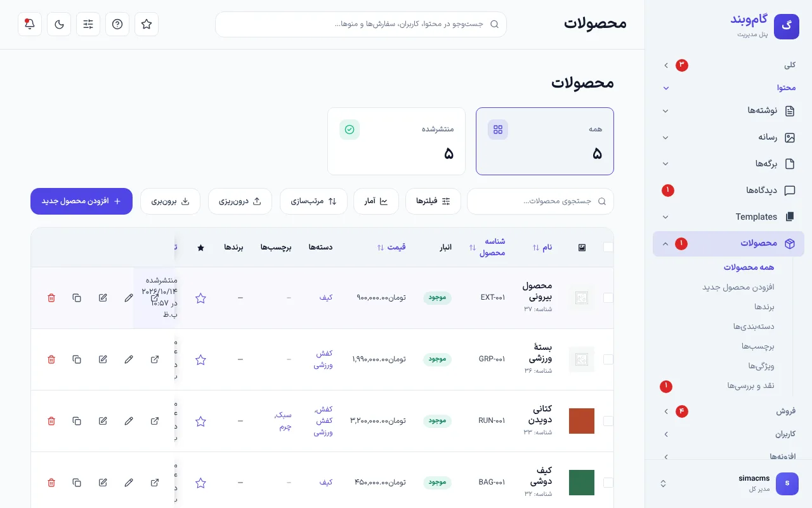Open برچسب‌ها in the products submenu
This screenshot has width=812, height=508.
(758, 346)
